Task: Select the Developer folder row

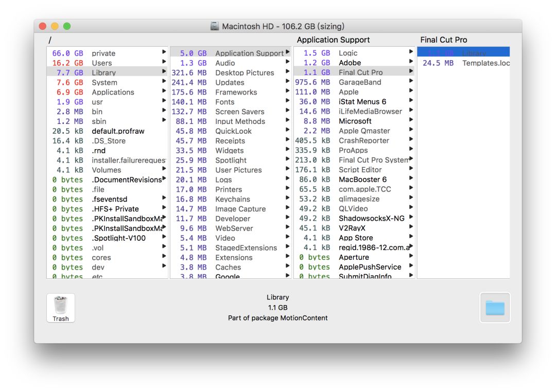Action: point(231,219)
